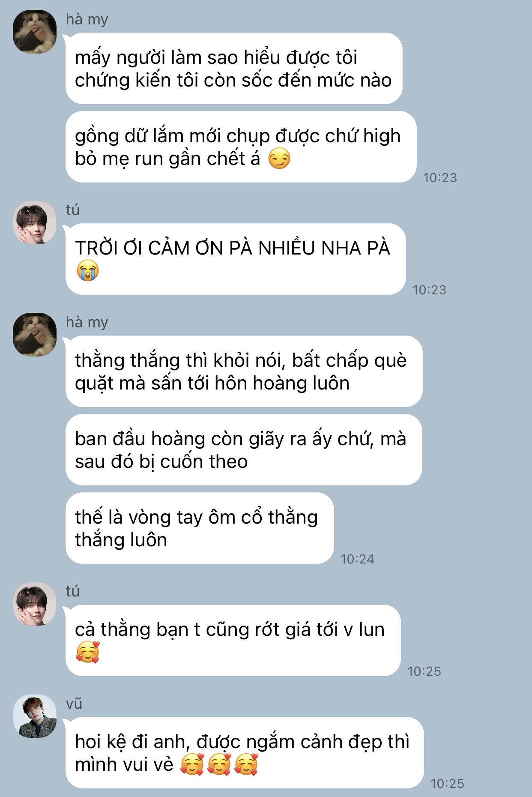Click the hearts-face emoji in tú's message
The width and height of the screenshot is (532, 797).
tap(88, 652)
